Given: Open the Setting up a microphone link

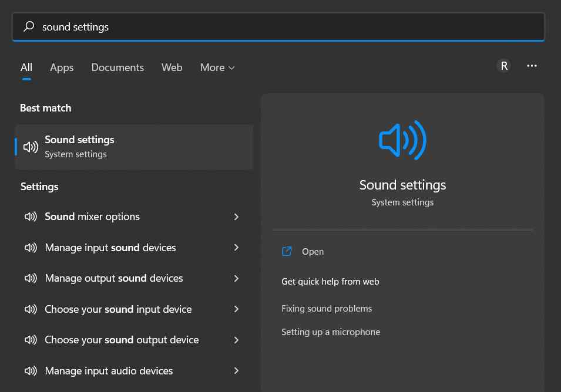Looking at the screenshot, I should pyautogui.click(x=331, y=332).
